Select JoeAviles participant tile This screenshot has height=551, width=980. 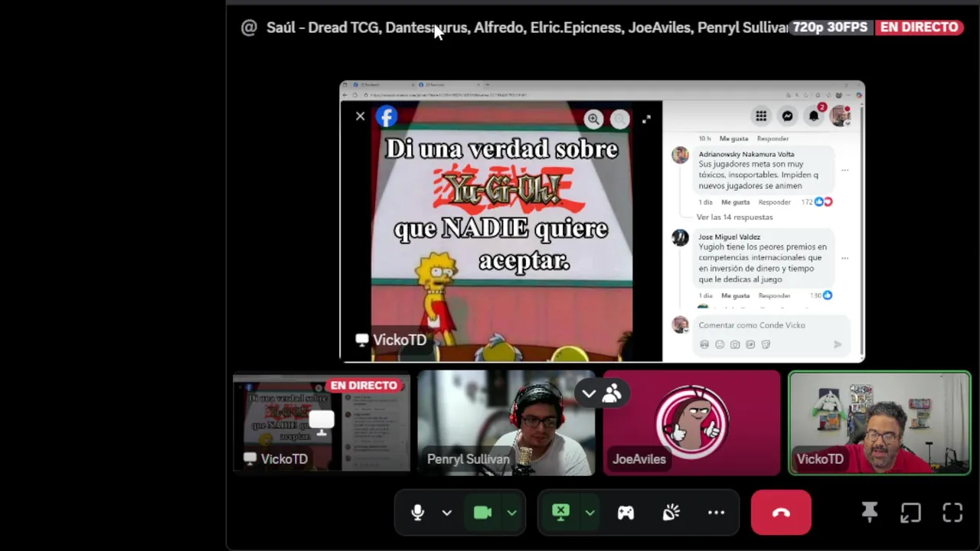tap(691, 423)
